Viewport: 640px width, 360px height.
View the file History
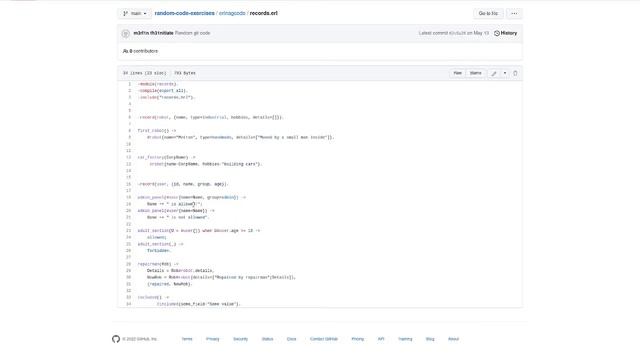click(505, 33)
